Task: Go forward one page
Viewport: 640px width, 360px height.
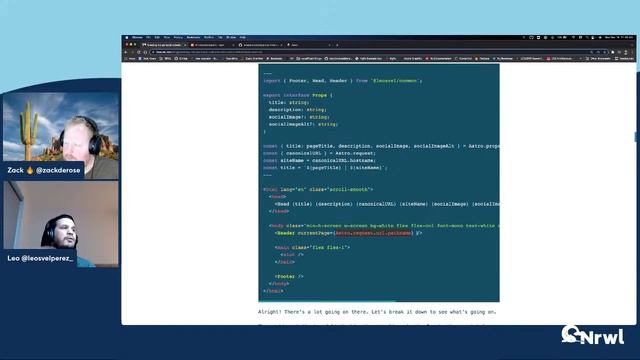Action: coord(132,52)
